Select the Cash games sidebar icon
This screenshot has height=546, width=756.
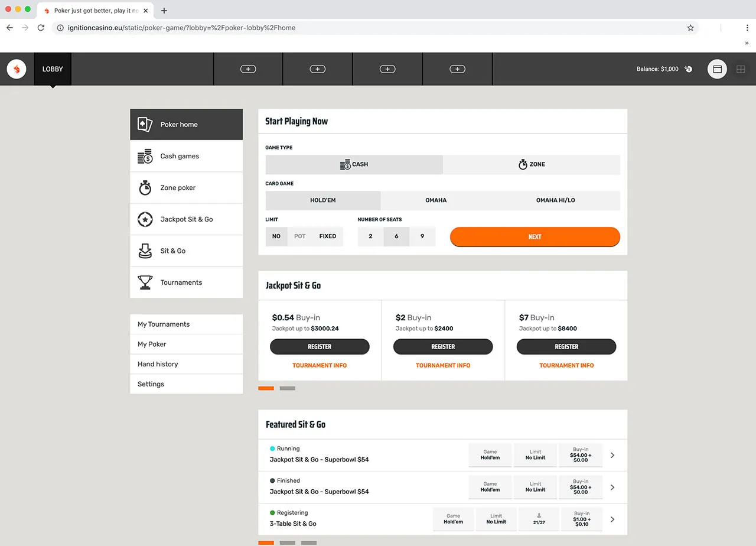click(x=145, y=156)
